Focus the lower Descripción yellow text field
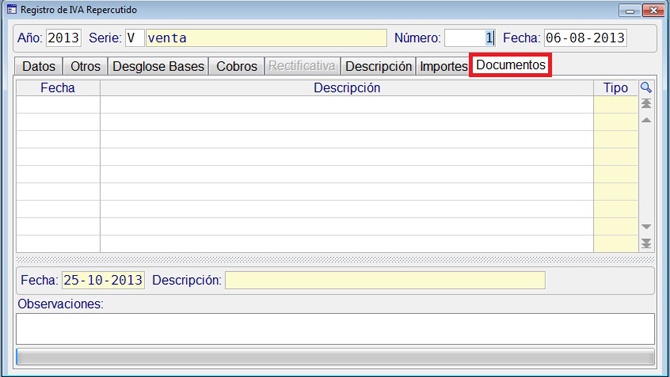Viewport: 670px width, 377px height. tap(385, 280)
